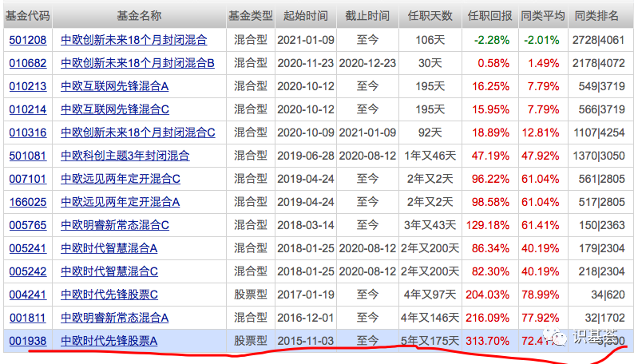Open fund code link 010316
This screenshot has height=364, width=638.
(x=28, y=133)
